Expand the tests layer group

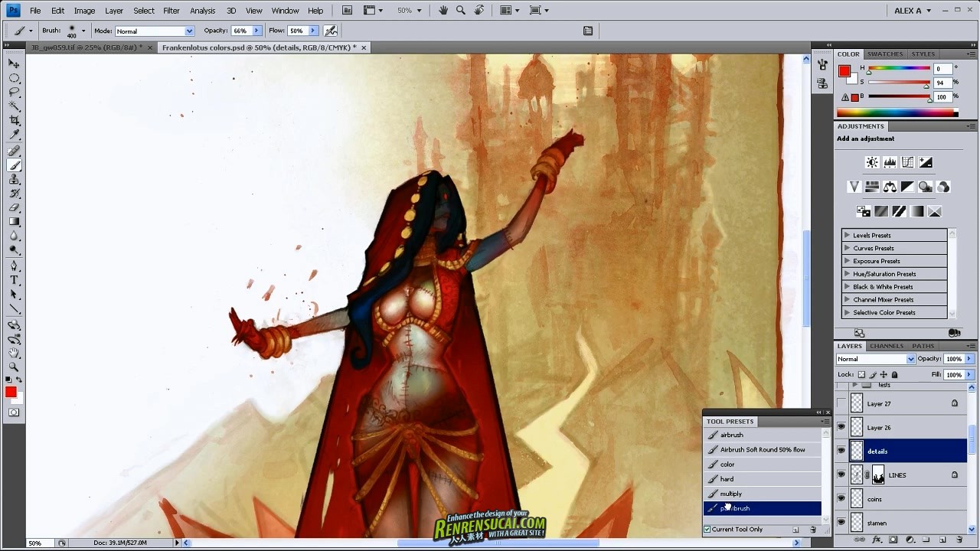click(854, 385)
